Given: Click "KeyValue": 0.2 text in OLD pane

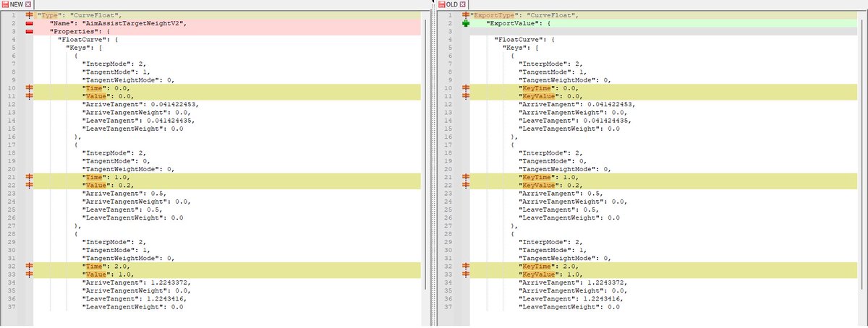Looking at the screenshot, I should [x=553, y=185].
